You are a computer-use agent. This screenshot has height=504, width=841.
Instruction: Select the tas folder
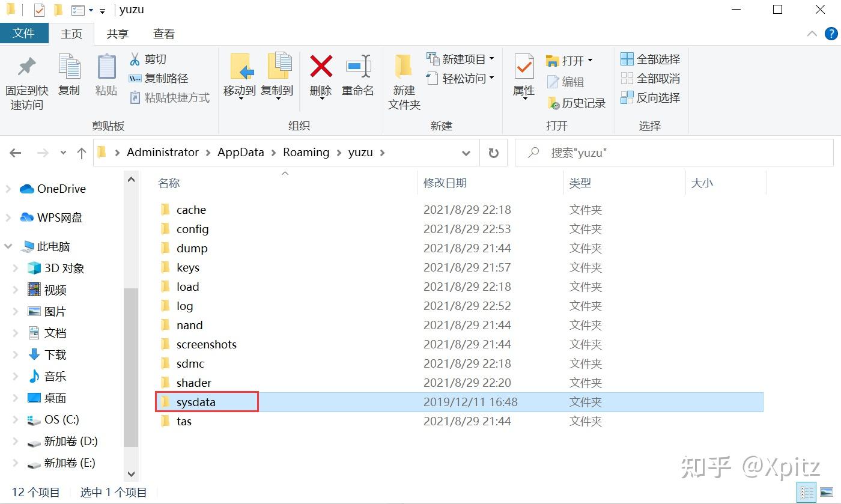tap(176, 421)
